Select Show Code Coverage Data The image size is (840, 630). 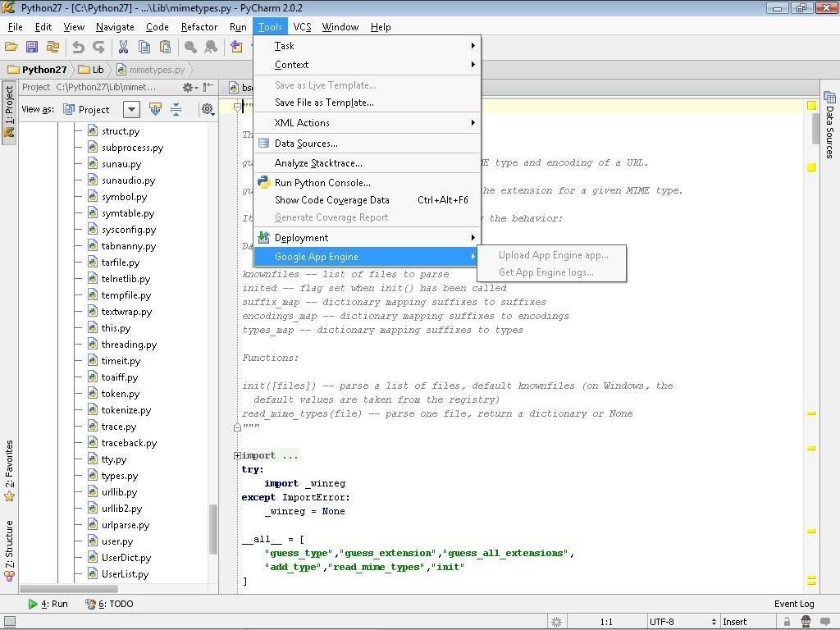[367, 200]
